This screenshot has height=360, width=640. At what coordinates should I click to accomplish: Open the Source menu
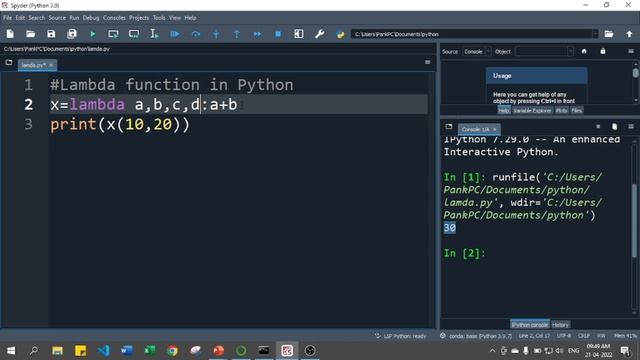[x=57, y=18]
